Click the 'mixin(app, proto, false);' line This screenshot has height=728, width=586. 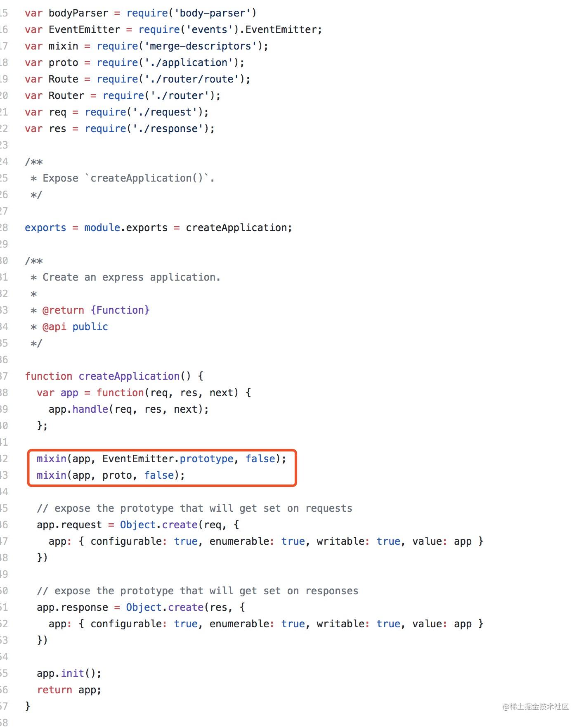click(111, 475)
